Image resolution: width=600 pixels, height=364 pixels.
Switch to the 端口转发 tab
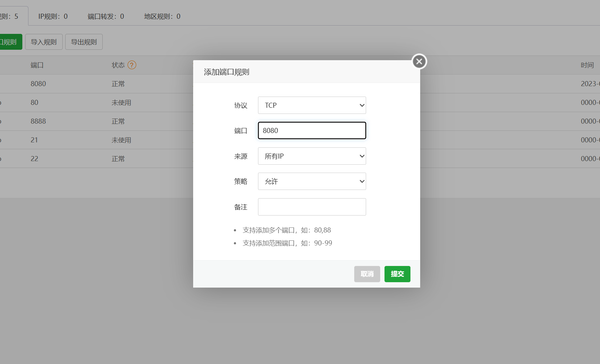pyautogui.click(x=106, y=16)
